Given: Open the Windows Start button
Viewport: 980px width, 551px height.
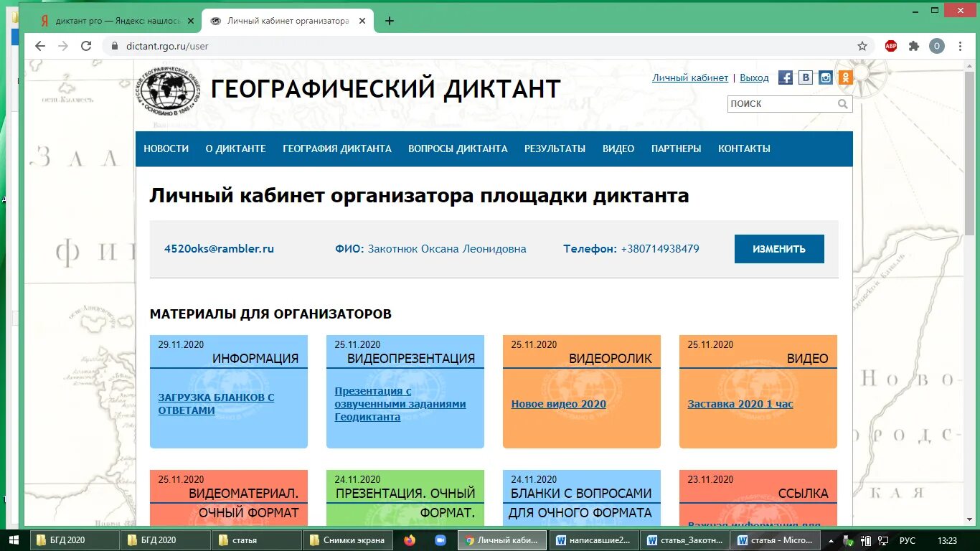Looking at the screenshot, I should pos(14,540).
